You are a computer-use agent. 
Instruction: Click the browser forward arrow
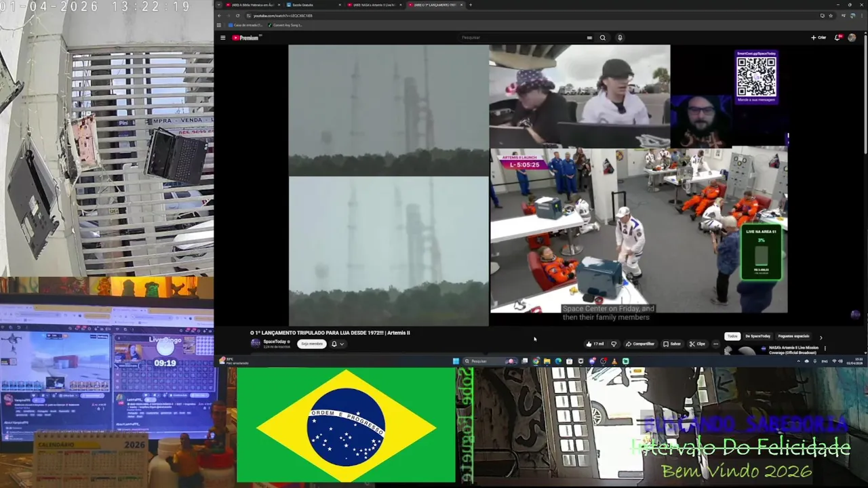(x=228, y=16)
